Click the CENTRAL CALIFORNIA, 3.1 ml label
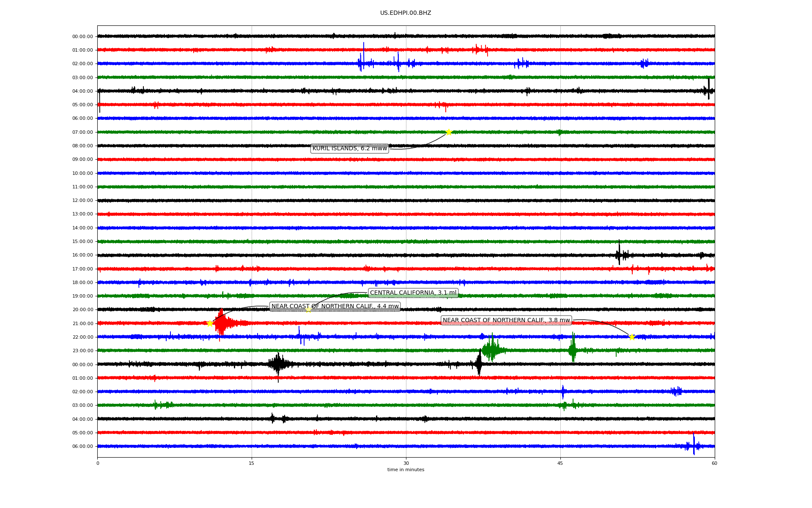This screenshot has height=508, width=812. [413, 293]
